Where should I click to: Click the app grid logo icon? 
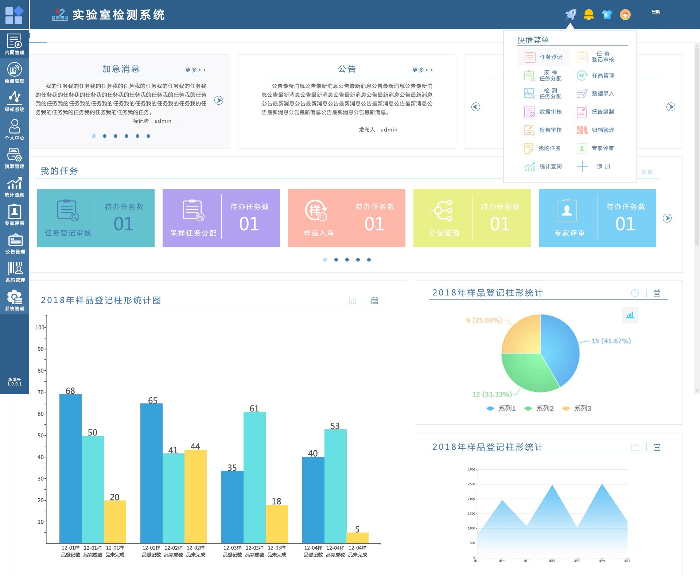(14, 15)
